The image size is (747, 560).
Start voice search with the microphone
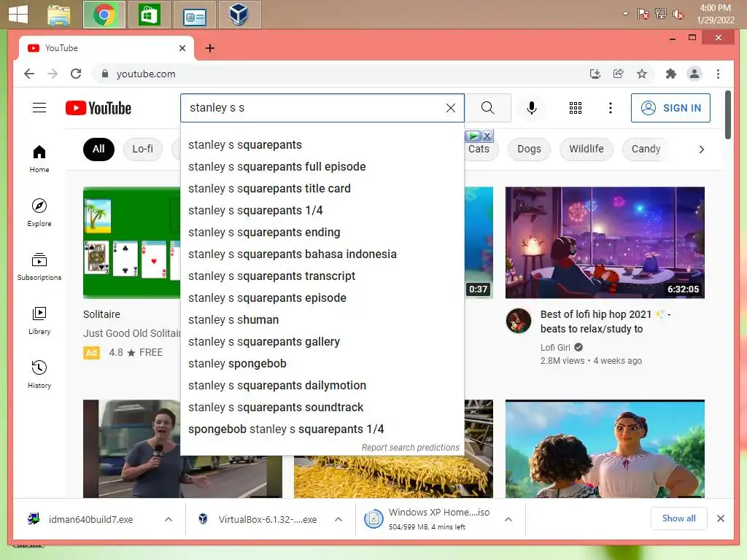[x=532, y=108]
